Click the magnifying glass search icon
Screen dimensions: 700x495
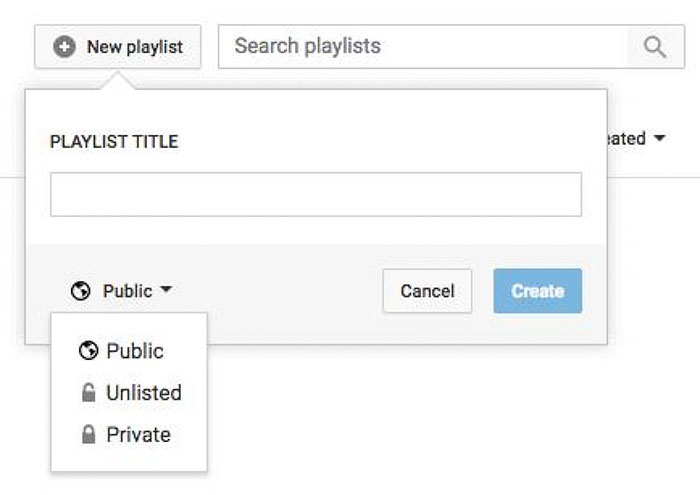[x=655, y=47]
